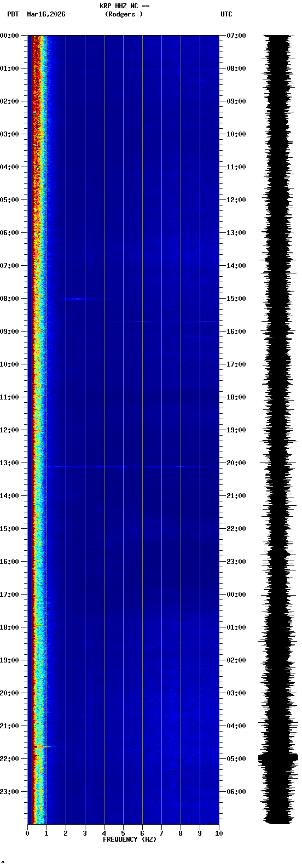Click the 3 tick on frequency axis
302x868 pixels.
[x=85, y=833]
